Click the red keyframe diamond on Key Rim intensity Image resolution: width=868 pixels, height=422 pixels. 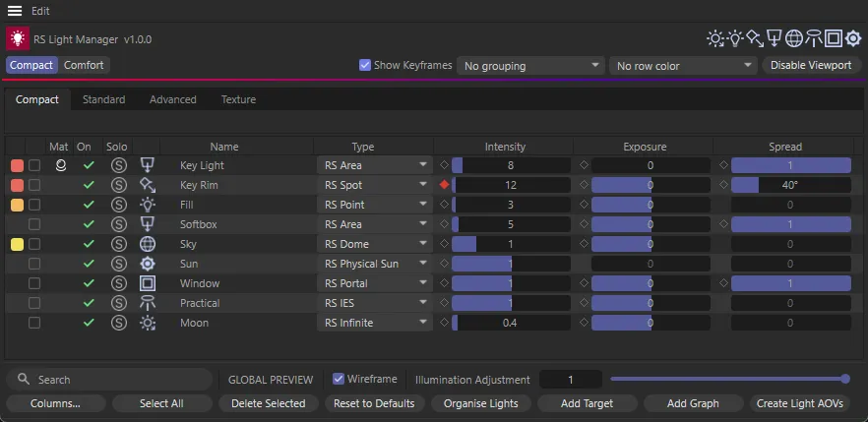tap(444, 185)
